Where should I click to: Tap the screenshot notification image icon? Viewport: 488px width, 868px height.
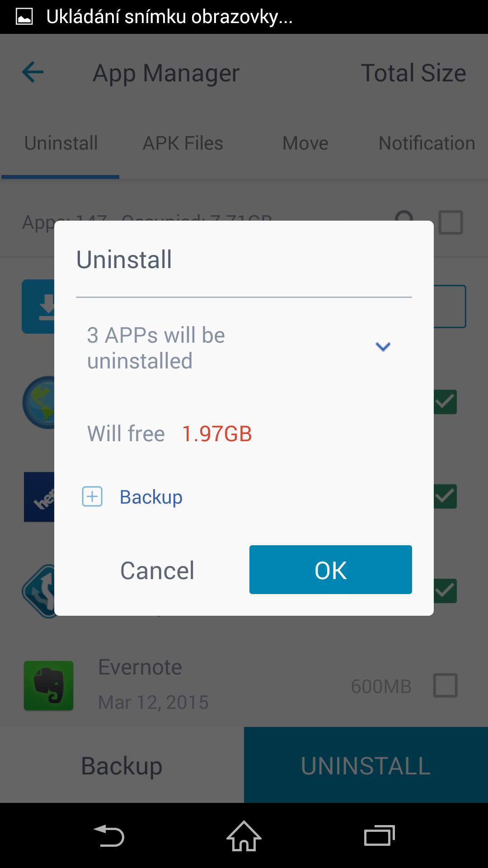(24, 17)
